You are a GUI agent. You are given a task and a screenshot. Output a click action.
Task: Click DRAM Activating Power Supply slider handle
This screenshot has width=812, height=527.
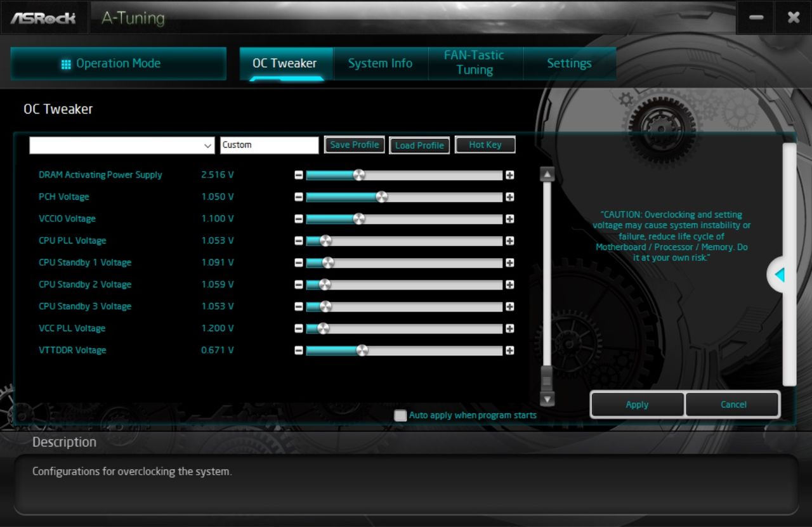pyautogui.click(x=359, y=175)
